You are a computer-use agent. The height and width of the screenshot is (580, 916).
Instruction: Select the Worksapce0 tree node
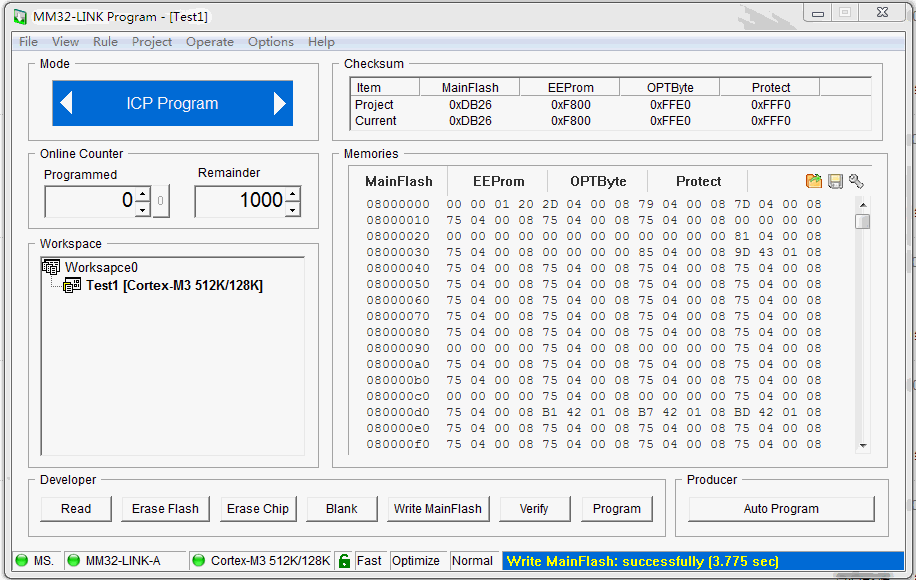101,267
